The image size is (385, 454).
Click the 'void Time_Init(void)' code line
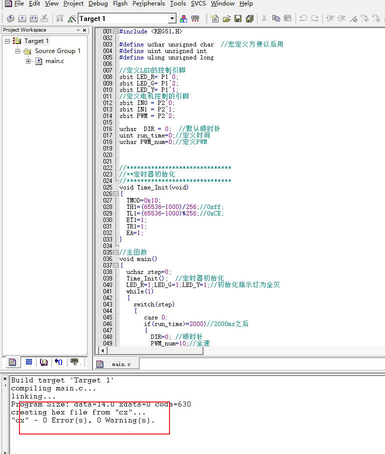[154, 187]
